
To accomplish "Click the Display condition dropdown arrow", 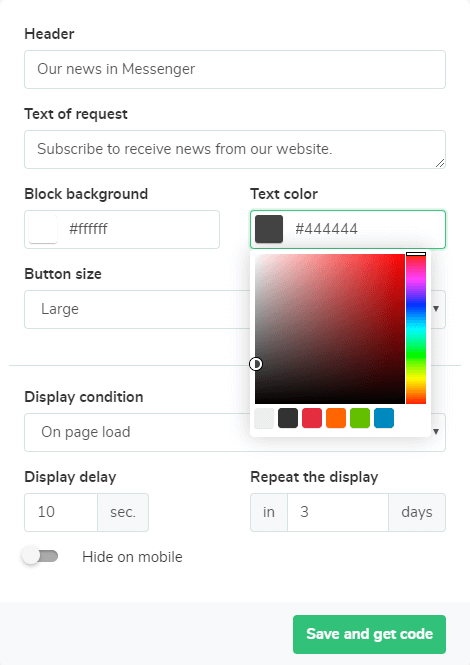I will 436,432.
